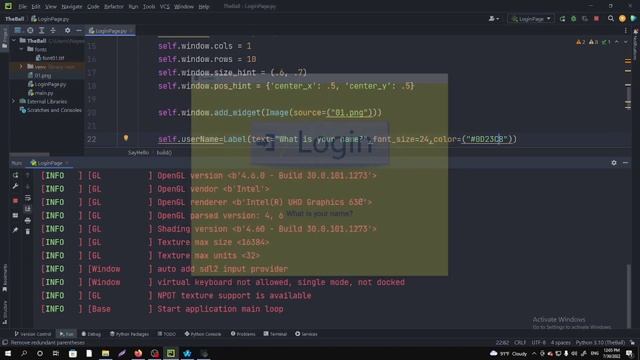Hide the Run tool window
The height and width of the screenshot is (360, 640).
pos(625,162)
